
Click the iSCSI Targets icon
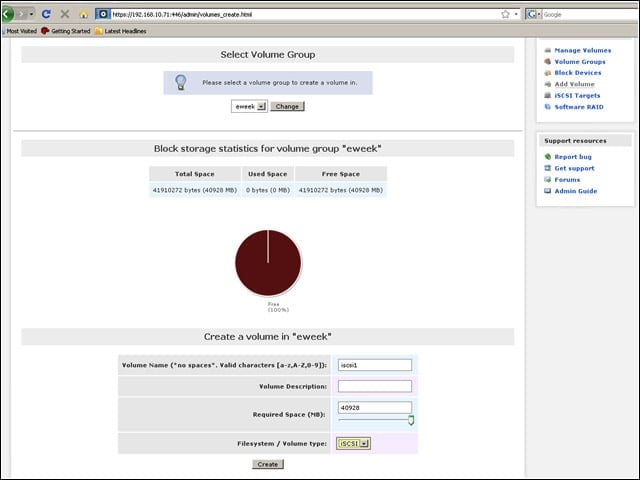tap(548, 96)
